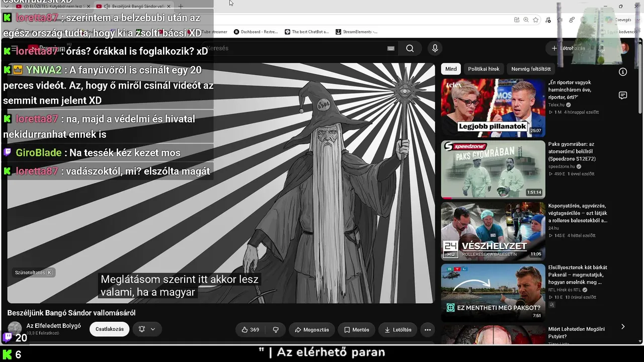
Task: Open video titled Elsüllyesztenek két bárkát Paksnál
Action: [x=578, y=275]
